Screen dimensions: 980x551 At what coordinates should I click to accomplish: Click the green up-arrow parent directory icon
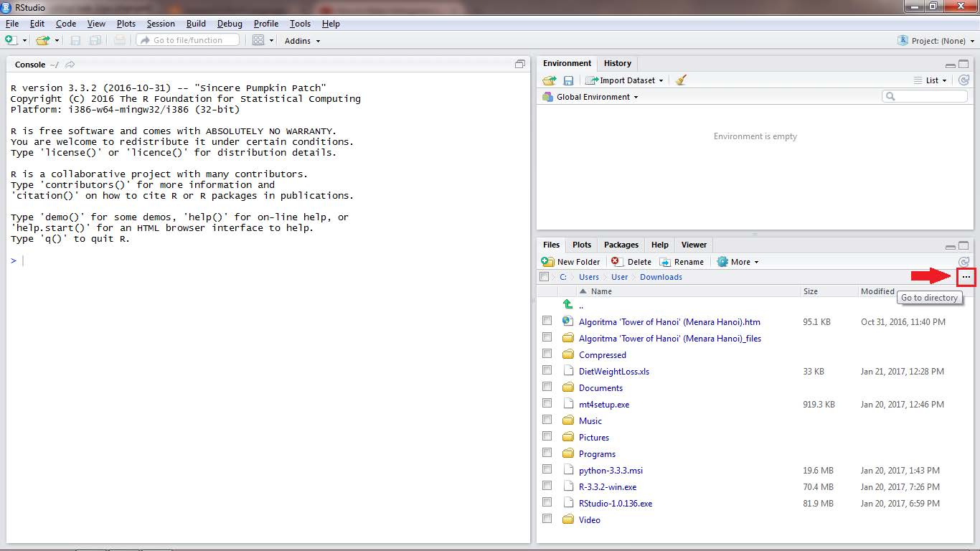pyautogui.click(x=568, y=305)
